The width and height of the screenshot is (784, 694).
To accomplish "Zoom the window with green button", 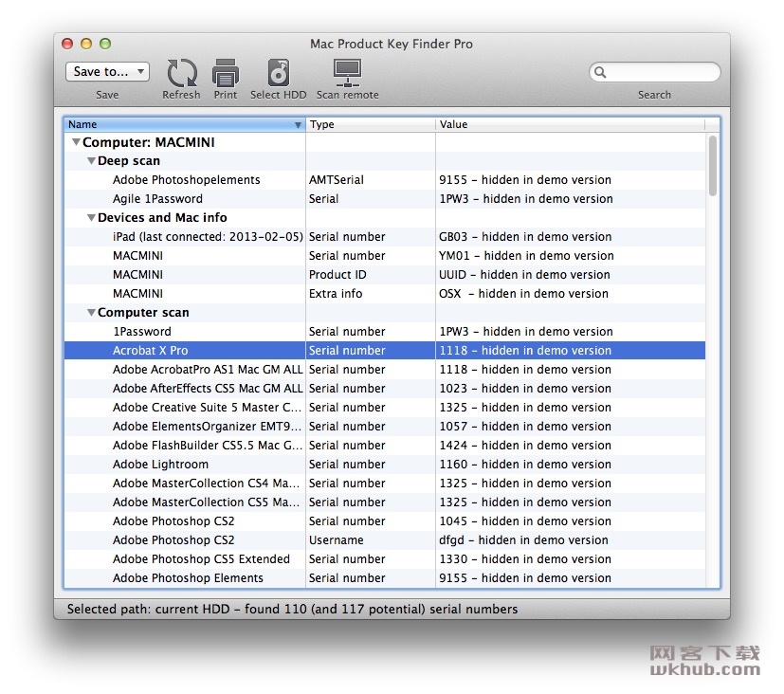I will coord(105,44).
